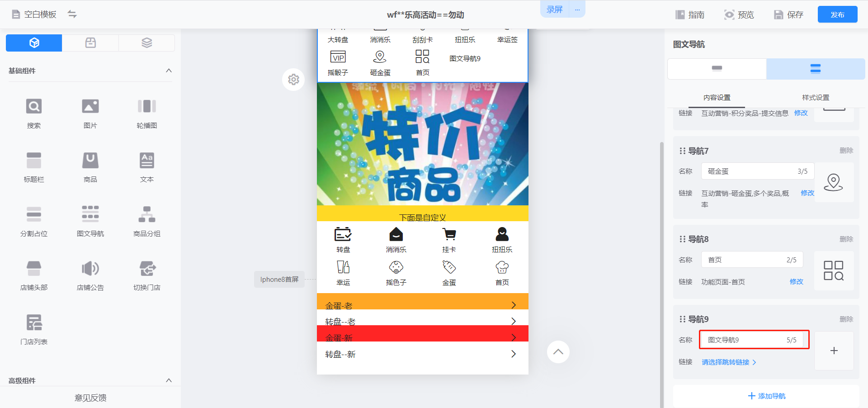Select the carousel (轮播图) component icon
The width and height of the screenshot is (868, 408).
tap(146, 107)
